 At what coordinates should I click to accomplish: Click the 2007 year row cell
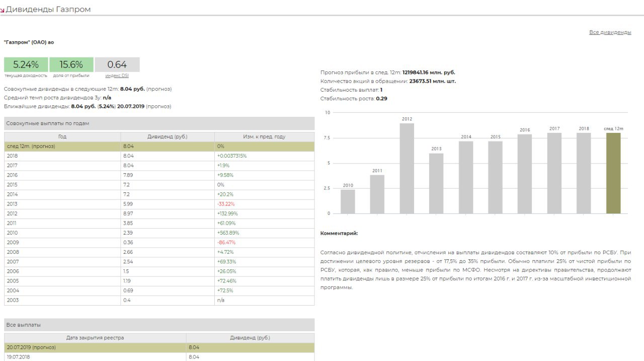click(62, 262)
